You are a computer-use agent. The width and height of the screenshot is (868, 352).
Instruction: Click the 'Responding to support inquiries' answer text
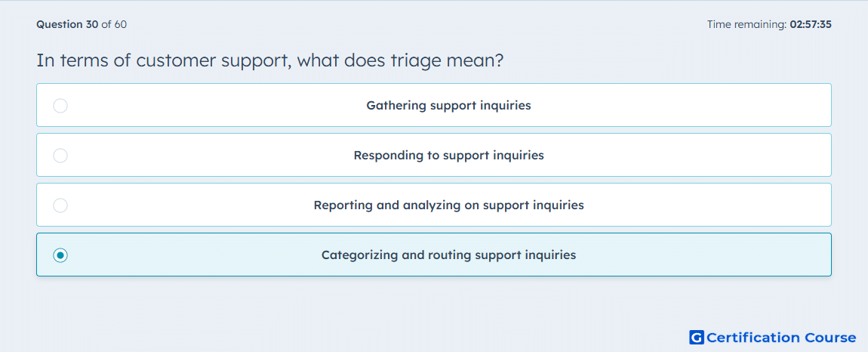tap(448, 155)
